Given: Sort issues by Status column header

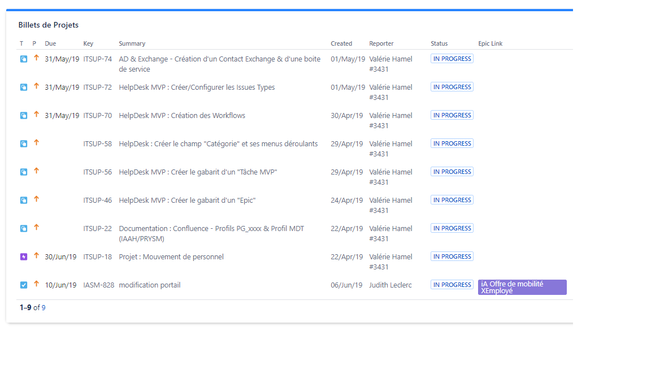Looking at the screenshot, I should 439,43.
